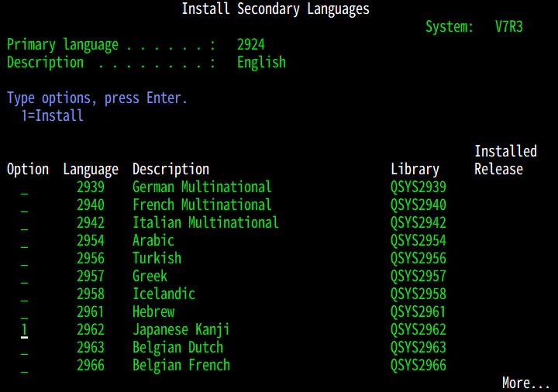Image resolution: width=558 pixels, height=392 pixels.
Task: Click the Library column header
Action: tap(415, 170)
